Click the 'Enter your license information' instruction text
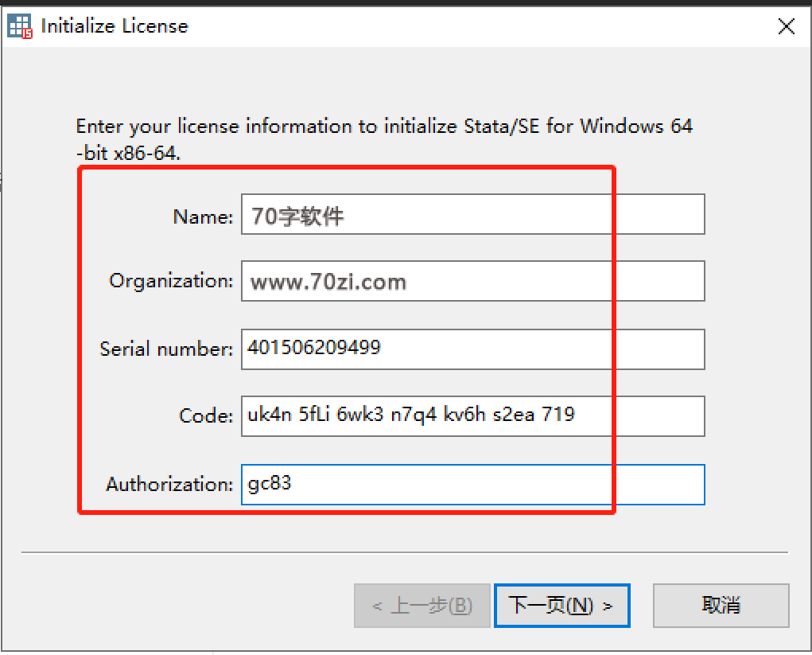Image resolution: width=812 pixels, height=655 pixels. click(x=384, y=139)
